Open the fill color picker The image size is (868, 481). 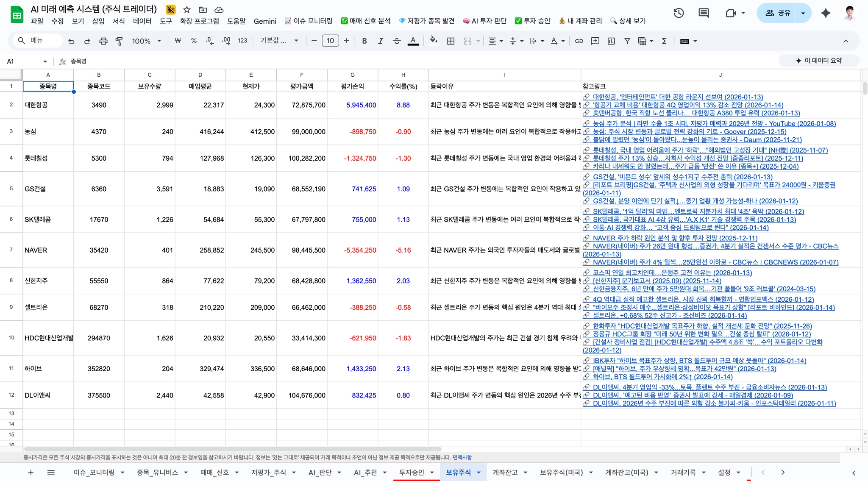point(433,41)
